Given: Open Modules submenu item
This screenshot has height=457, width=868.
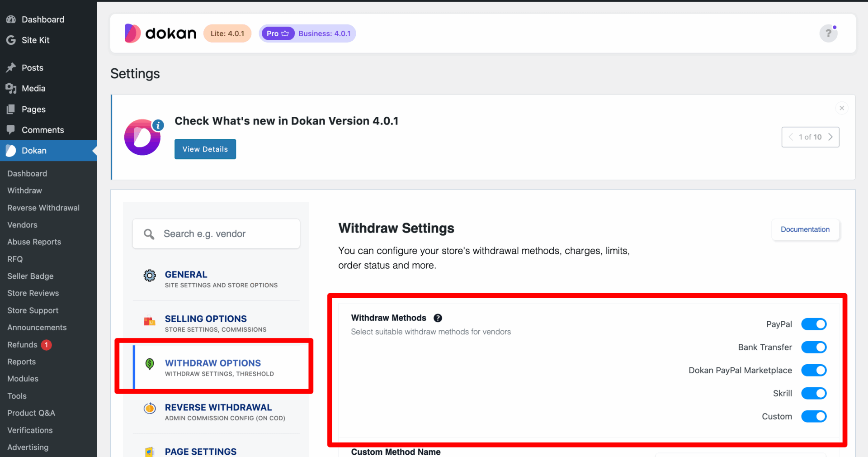Looking at the screenshot, I should [x=23, y=379].
